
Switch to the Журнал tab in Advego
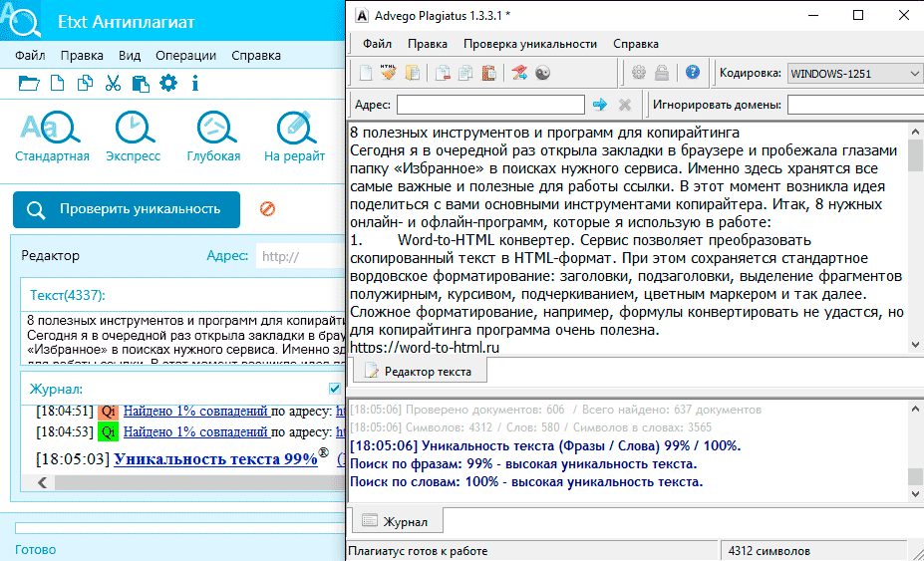pyautogui.click(x=397, y=521)
